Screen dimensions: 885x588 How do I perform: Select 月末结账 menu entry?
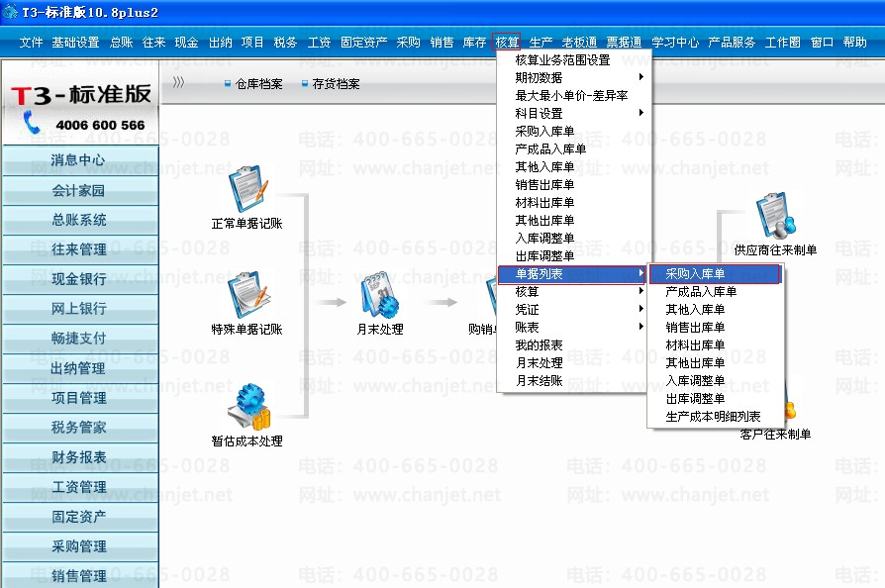pos(574,381)
